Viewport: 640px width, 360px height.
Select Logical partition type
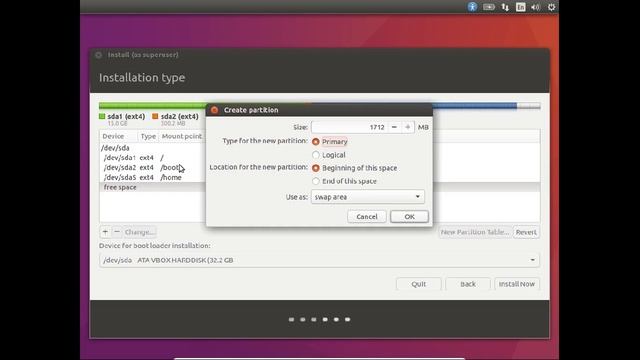pos(316,155)
